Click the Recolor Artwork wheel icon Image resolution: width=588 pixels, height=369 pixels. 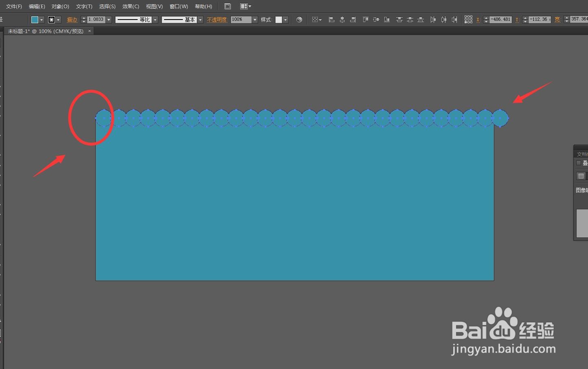click(x=299, y=20)
